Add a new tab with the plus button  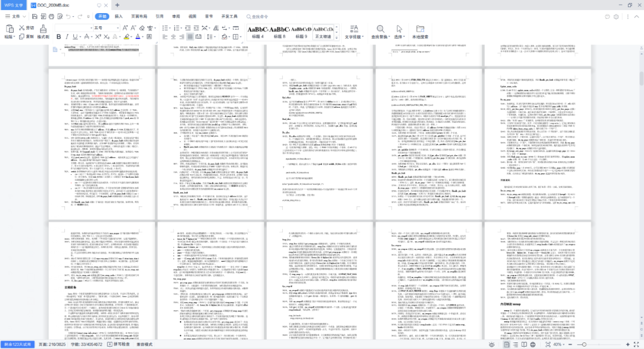coord(117,5)
